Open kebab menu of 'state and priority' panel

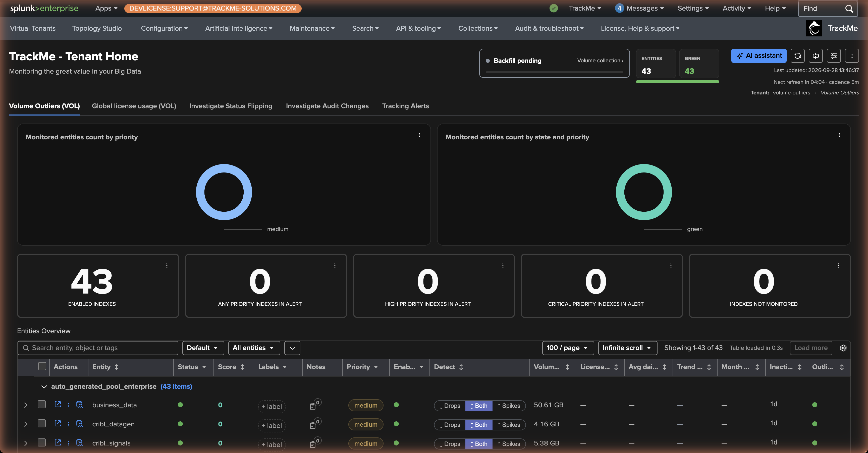point(839,135)
